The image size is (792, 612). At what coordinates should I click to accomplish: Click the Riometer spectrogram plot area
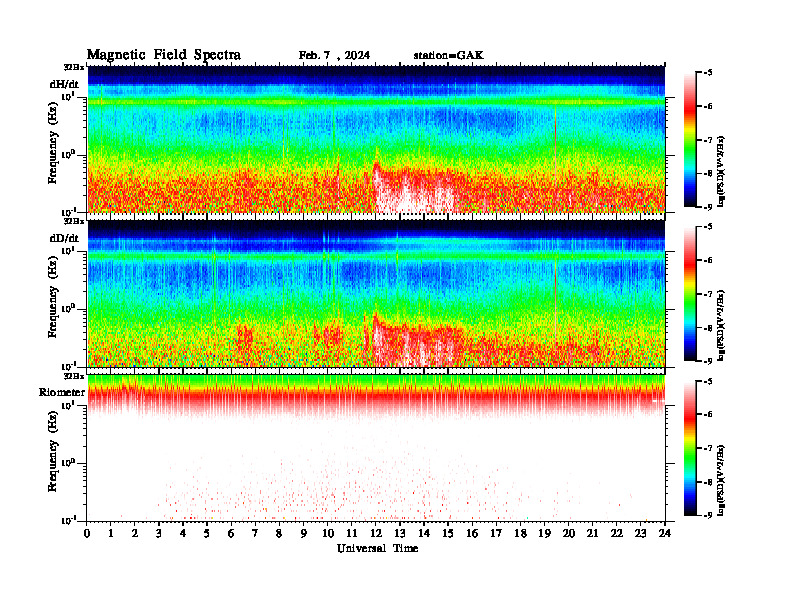(376, 448)
